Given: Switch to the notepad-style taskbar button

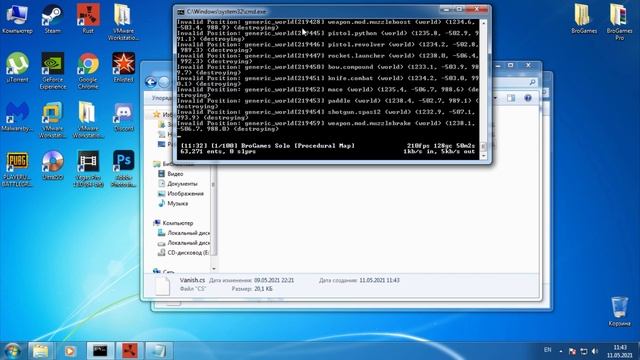Looking at the screenshot, I should coord(159,351).
